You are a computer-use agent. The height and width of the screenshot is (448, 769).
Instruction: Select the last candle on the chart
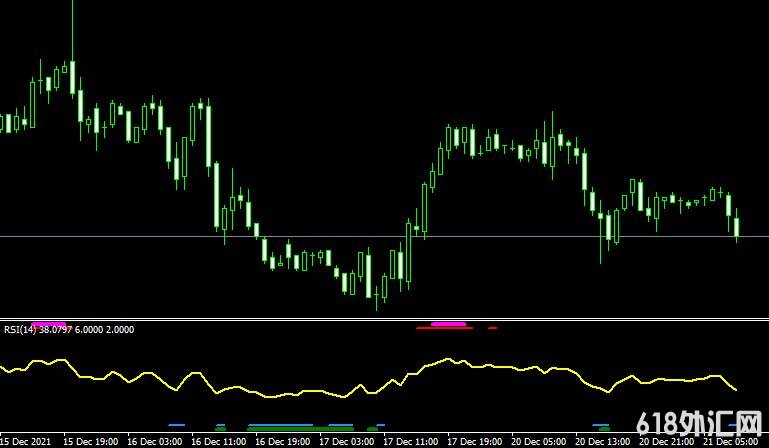pos(737,227)
